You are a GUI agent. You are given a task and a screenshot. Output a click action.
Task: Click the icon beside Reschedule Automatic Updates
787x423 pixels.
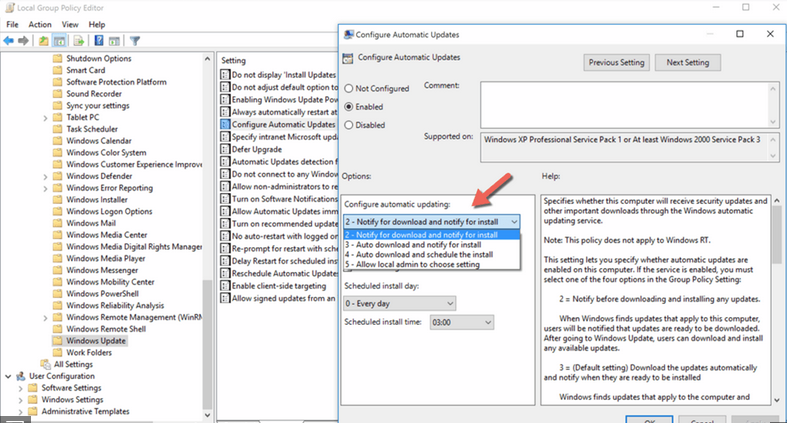coord(225,273)
